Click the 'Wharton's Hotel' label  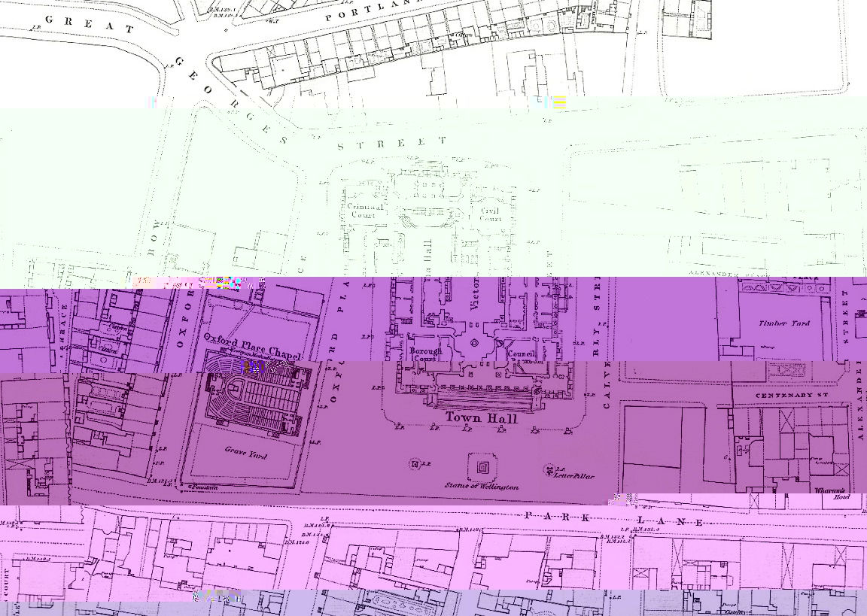(832, 493)
